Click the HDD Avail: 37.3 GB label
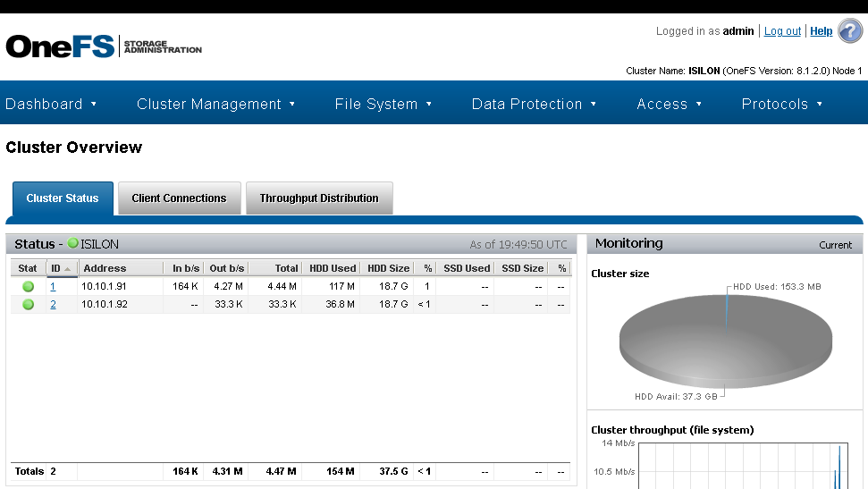Image resolution: width=868 pixels, height=489 pixels. tap(676, 397)
